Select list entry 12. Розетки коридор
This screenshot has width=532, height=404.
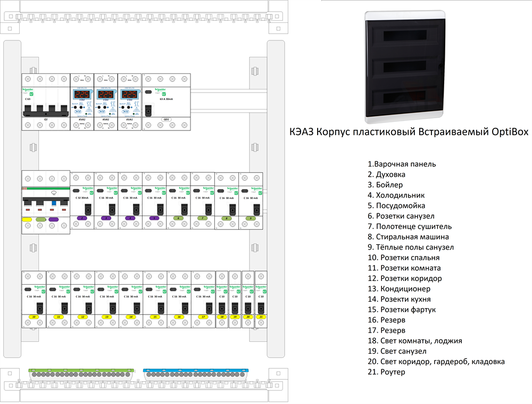point(405,278)
